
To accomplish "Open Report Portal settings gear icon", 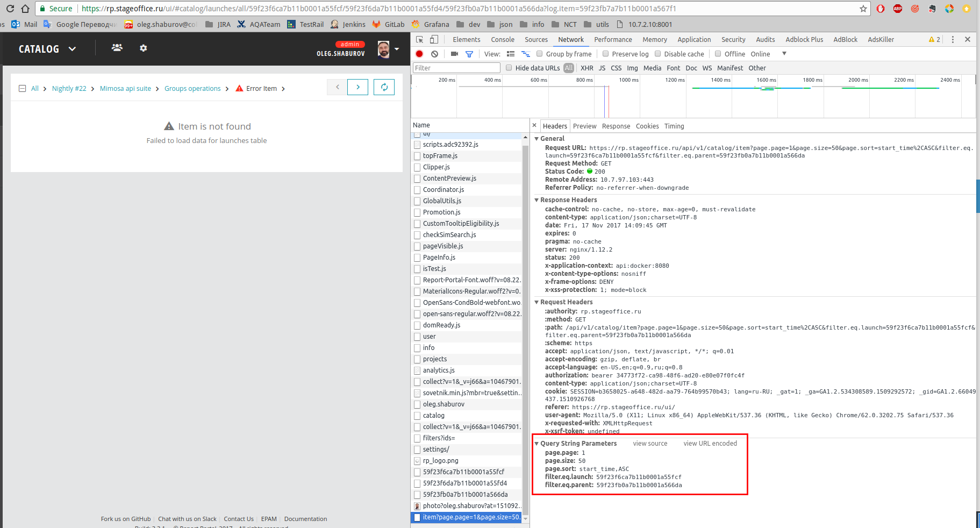I will pyautogui.click(x=143, y=48).
